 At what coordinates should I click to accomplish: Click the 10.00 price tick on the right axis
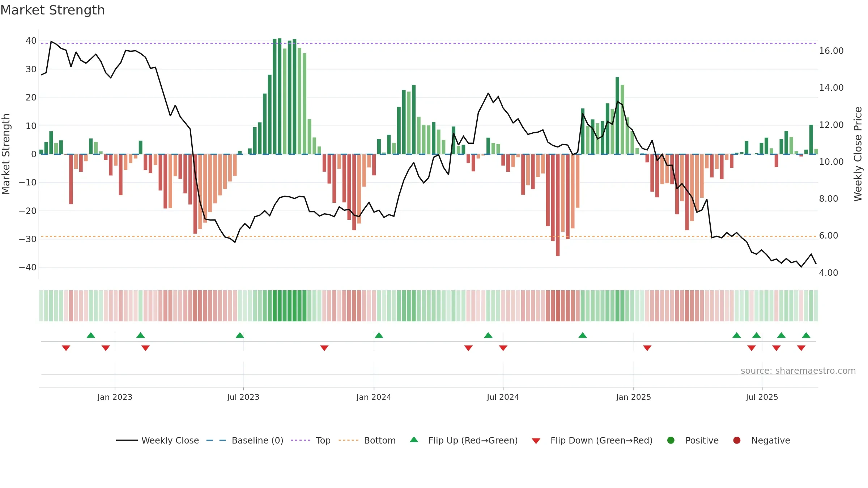point(831,162)
